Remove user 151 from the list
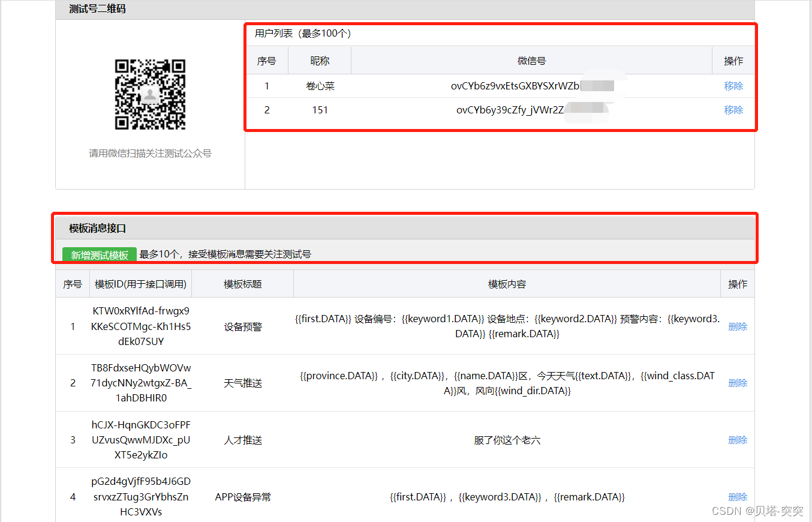812x522 pixels. pyautogui.click(x=733, y=110)
